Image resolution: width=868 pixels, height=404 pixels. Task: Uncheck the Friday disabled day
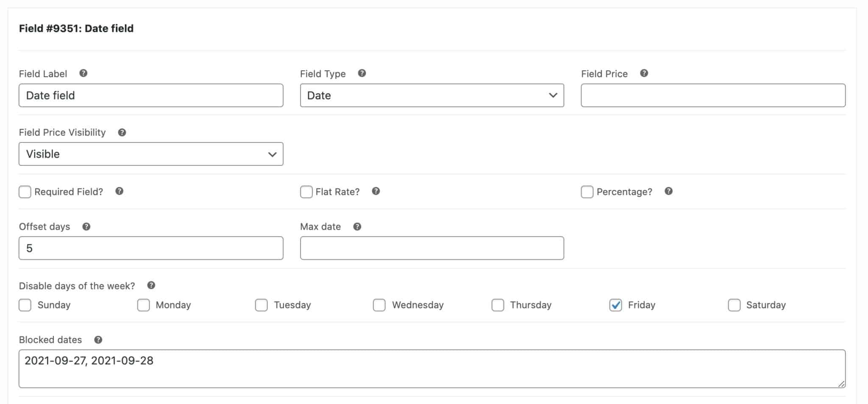[615, 305]
